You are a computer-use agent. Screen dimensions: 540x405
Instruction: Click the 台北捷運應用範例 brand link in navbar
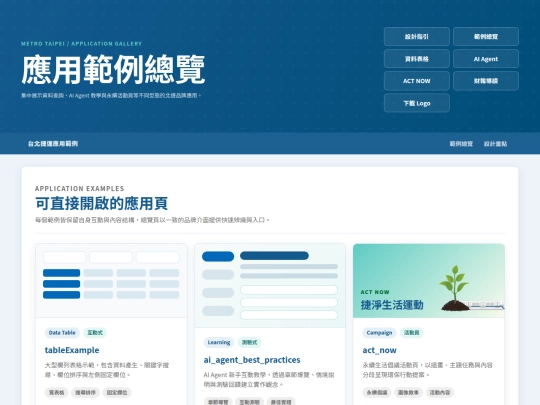pos(53,144)
